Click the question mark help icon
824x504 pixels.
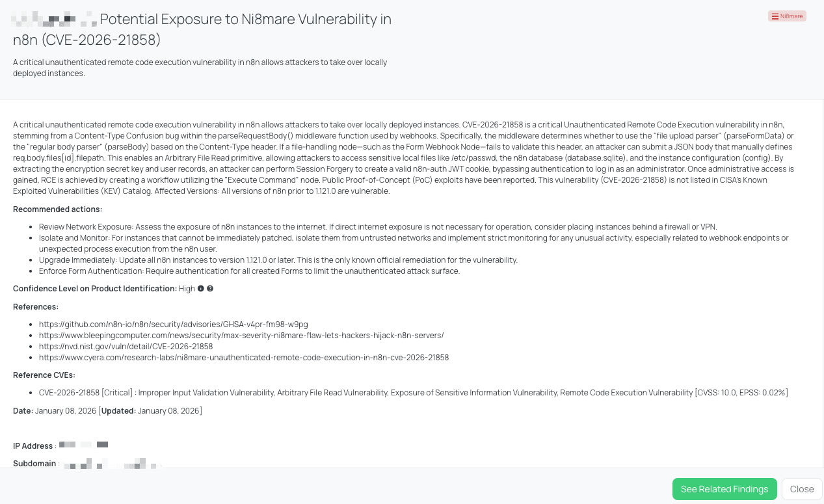tap(210, 289)
